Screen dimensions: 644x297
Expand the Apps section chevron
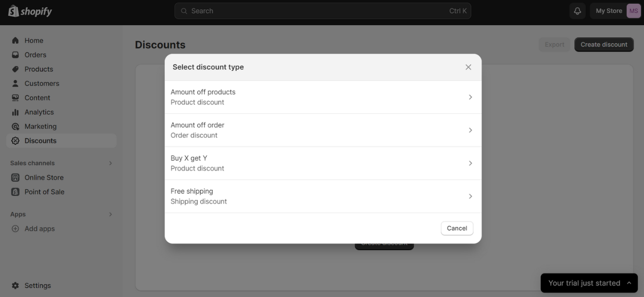coord(110,214)
